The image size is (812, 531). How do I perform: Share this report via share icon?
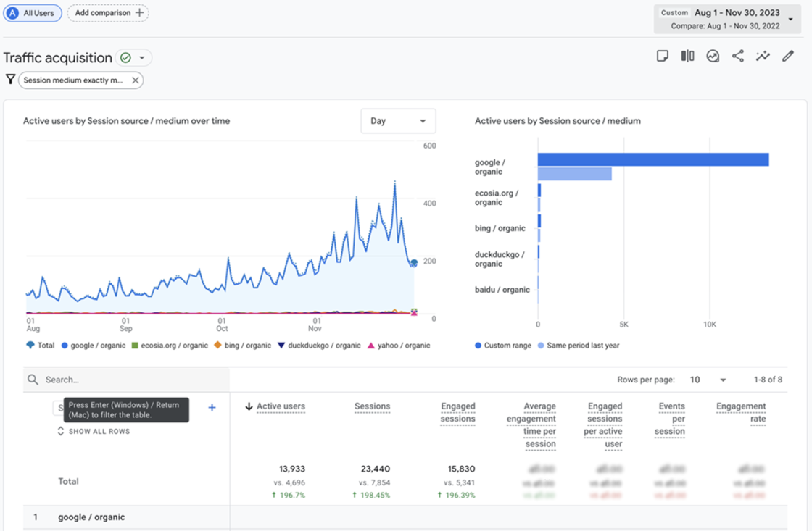[x=737, y=57]
